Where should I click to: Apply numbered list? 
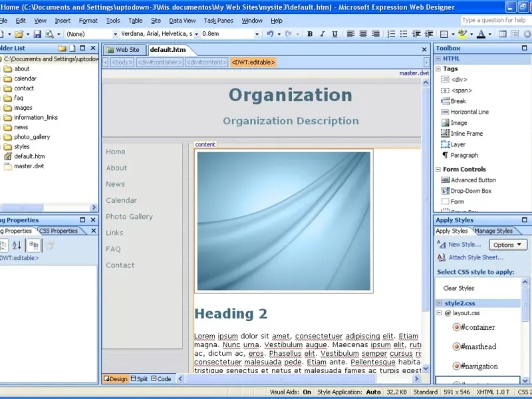tap(391, 34)
